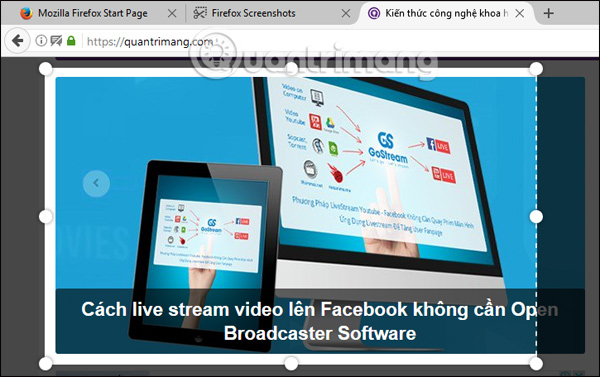This screenshot has height=377, width=600.
Task: Go back with the back arrow button
Action: [x=17, y=41]
